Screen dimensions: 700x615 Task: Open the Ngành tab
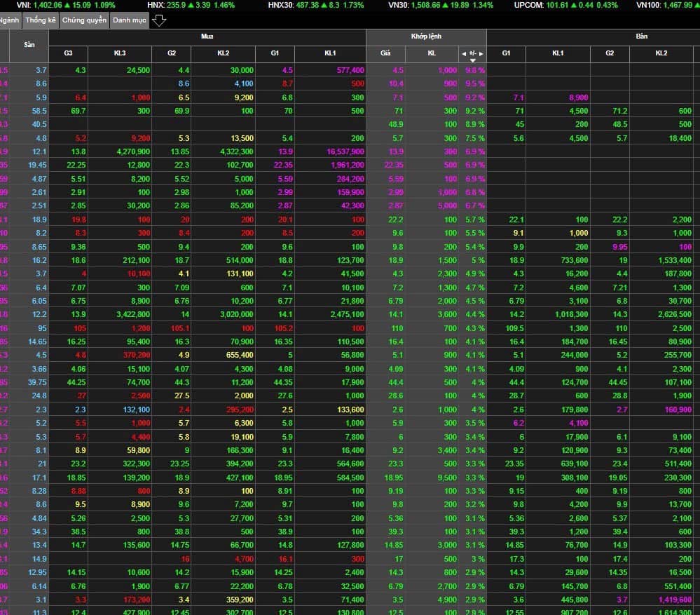(10, 20)
